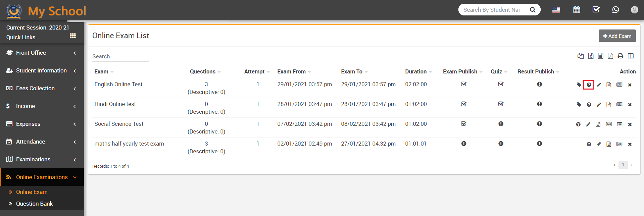Sort table by Result Publish column
644x216 pixels.
pyautogui.click(x=538, y=71)
